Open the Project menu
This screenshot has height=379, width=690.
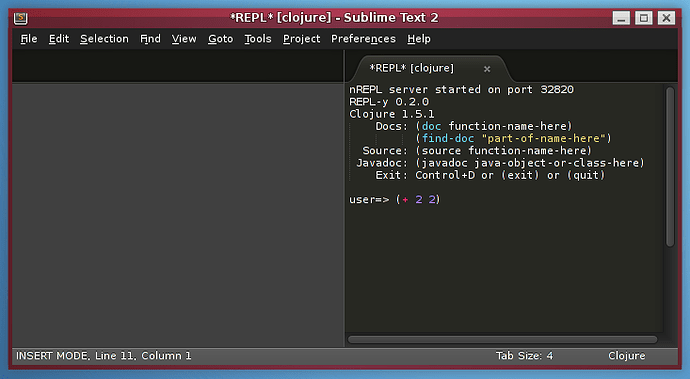301,39
